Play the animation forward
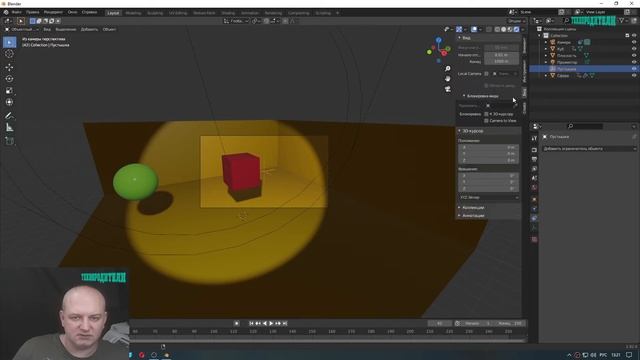The height and width of the screenshot is (360, 640). [x=271, y=323]
